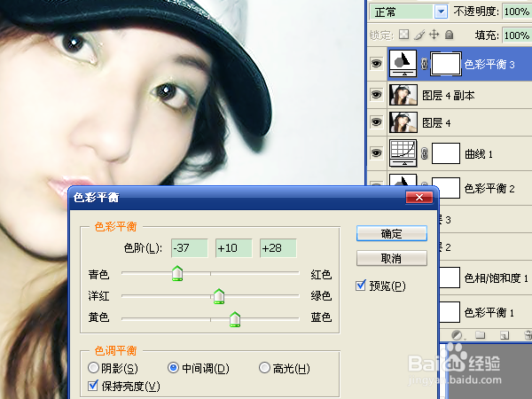Hide the 图层 4 副本 layer
532x399 pixels.
(376, 95)
